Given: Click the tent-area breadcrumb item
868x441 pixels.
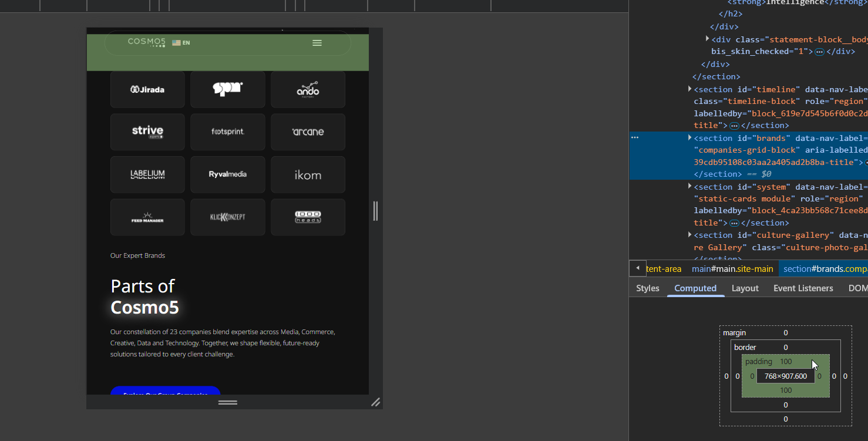Looking at the screenshot, I should (x=664, y=269).
